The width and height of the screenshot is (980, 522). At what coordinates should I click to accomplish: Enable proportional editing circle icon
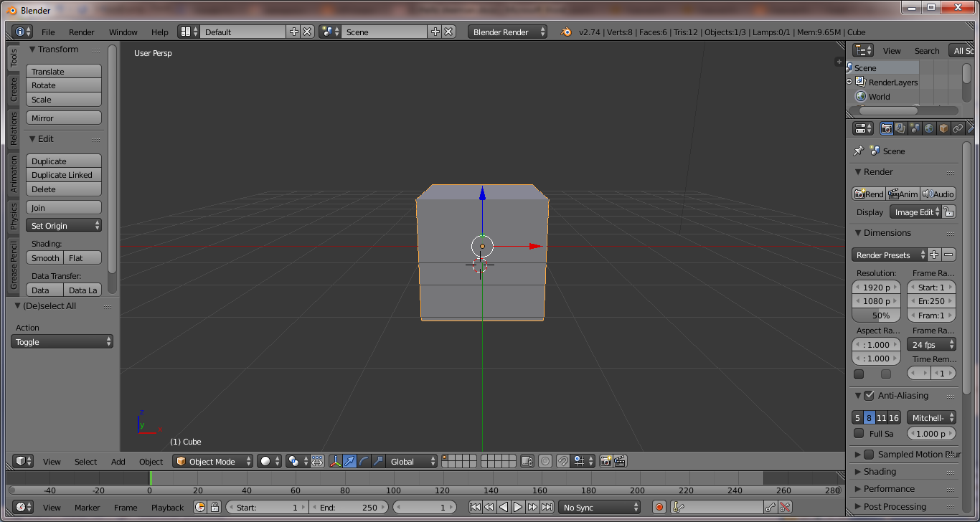[545, 461]
